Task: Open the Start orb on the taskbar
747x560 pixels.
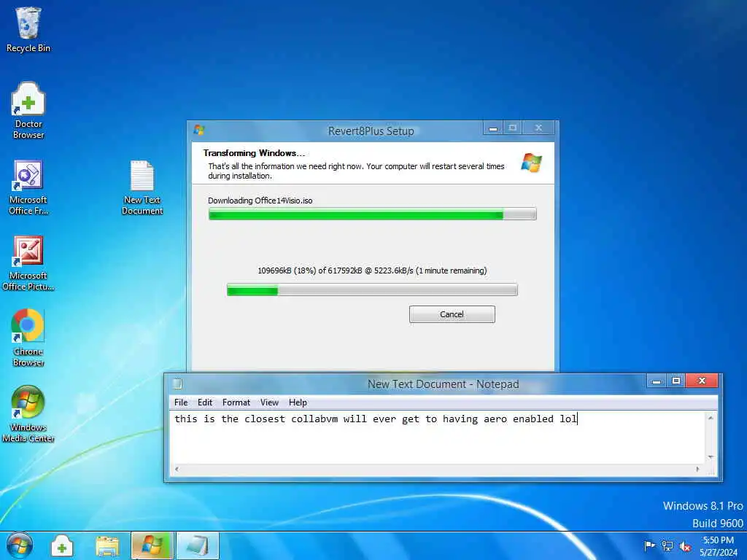Action: click(20, 545)
